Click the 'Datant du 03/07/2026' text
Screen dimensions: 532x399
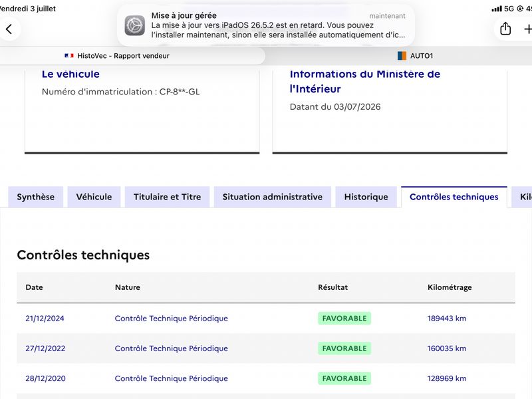(x=335, y=107)
